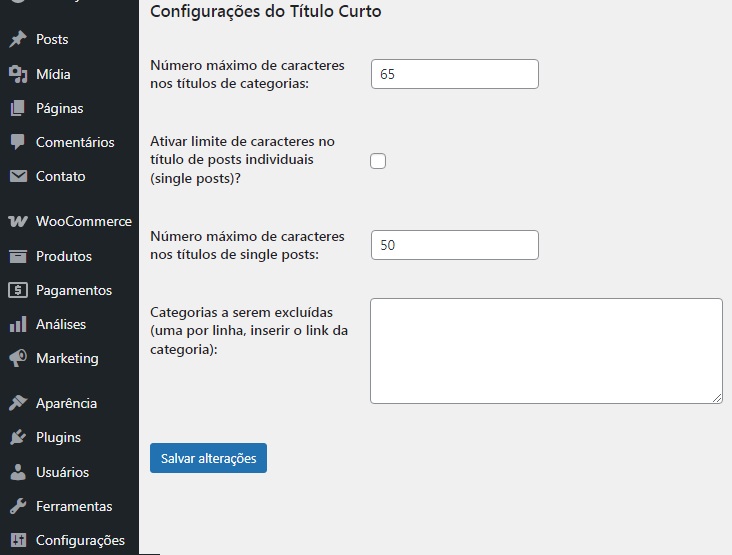Select the Páginas pages icon
This screenshot has width=732, height=555.
point(18,108)
